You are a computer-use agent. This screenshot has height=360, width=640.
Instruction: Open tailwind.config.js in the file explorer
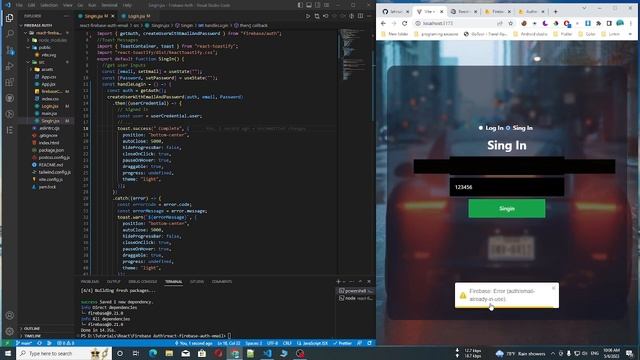54,172
